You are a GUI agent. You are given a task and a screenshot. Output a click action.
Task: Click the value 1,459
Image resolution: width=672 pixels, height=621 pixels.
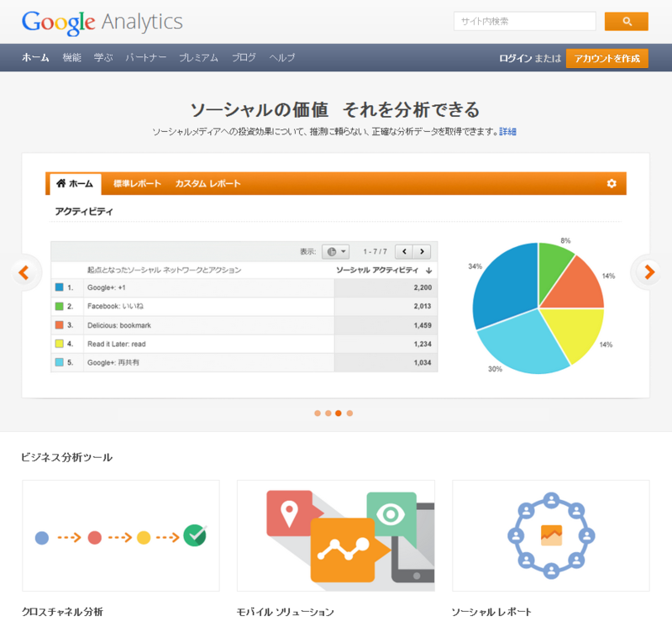pos(423,325)
